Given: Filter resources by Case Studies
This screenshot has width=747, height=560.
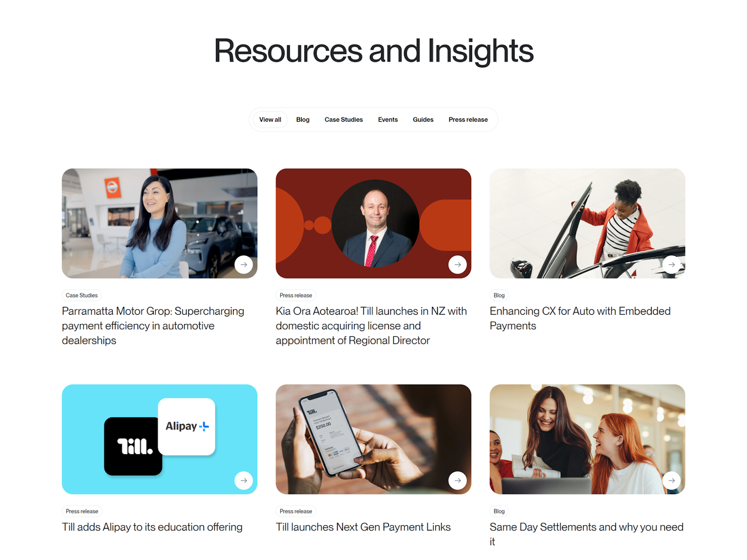Looking at the screenshot, I should (x=344, y=119).
